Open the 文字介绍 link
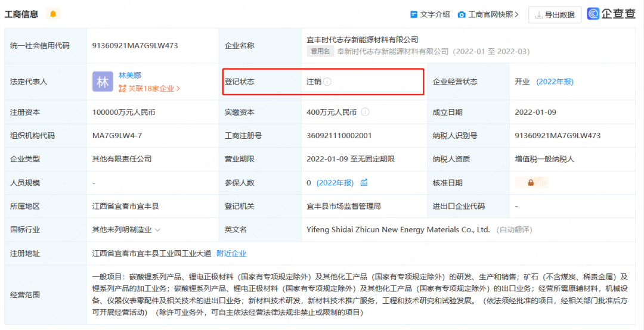This screenshot has height=330, width=644. [x=435, y=14]
